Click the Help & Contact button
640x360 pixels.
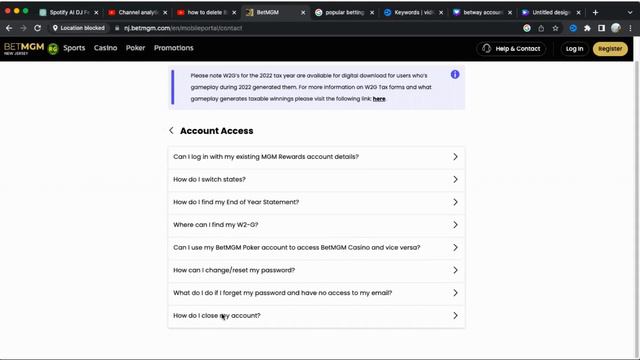511,49
